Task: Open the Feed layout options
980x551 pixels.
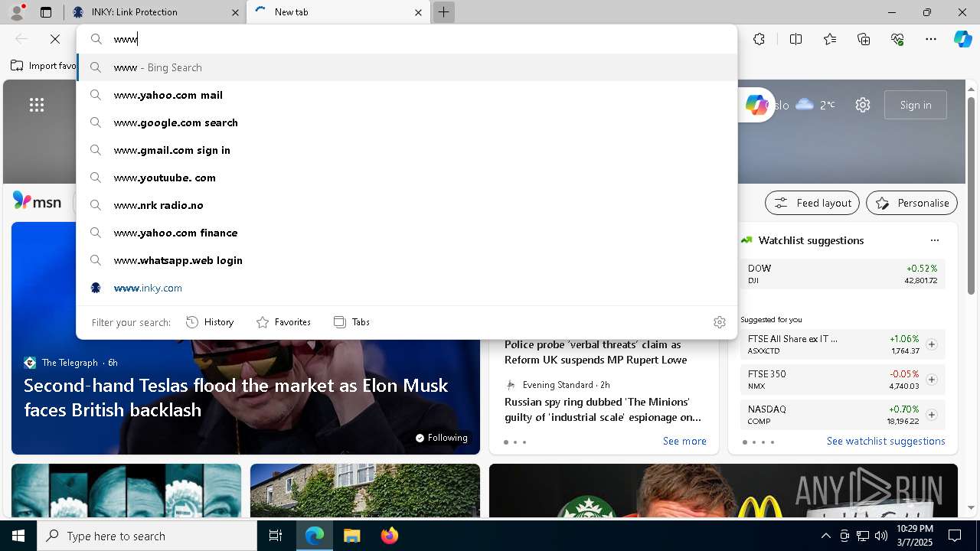Action: tap(812, 203)
